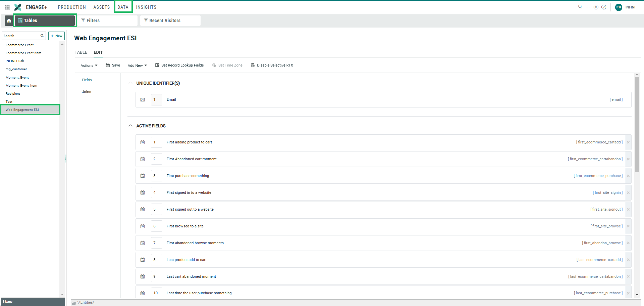Click the plus icon in top bar
This screenshot has width=644, height=306.
pyautogui.click(x=588, y=7)
